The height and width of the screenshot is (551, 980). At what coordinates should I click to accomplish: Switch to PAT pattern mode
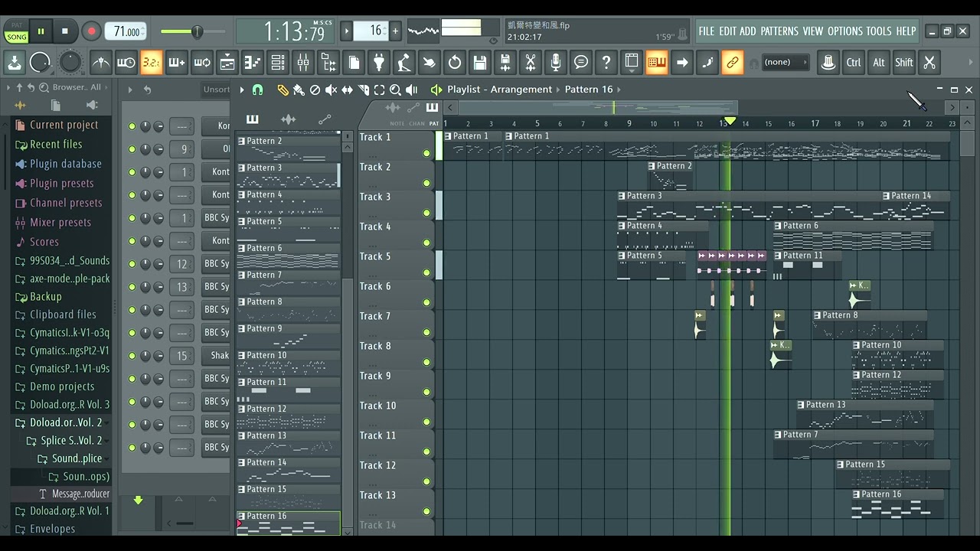point(16,25)
